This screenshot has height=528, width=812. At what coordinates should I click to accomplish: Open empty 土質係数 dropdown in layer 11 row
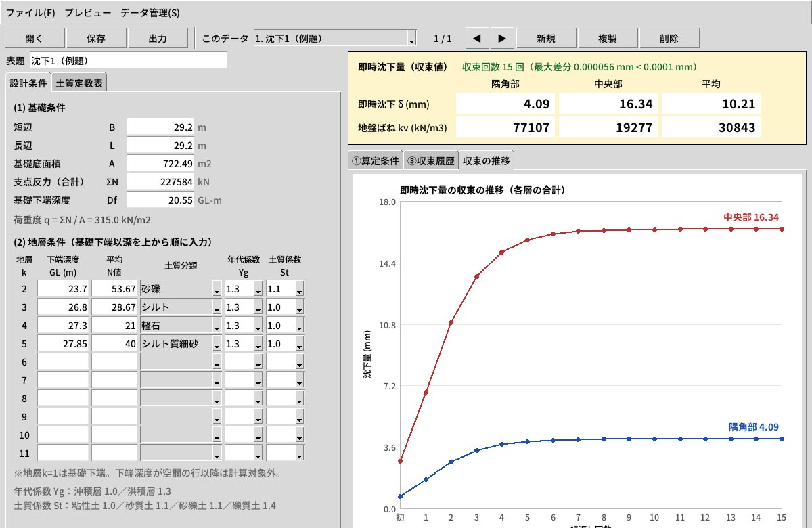point(286,454)
